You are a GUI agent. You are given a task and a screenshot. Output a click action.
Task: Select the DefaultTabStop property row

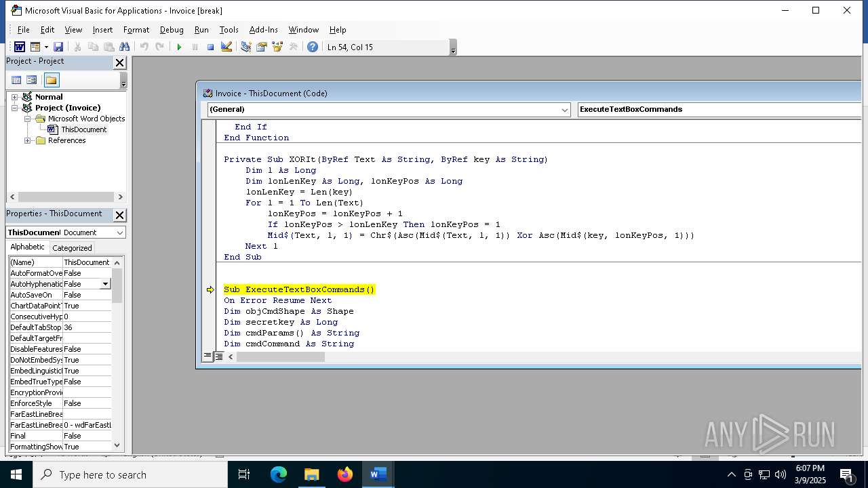(60, 327)
